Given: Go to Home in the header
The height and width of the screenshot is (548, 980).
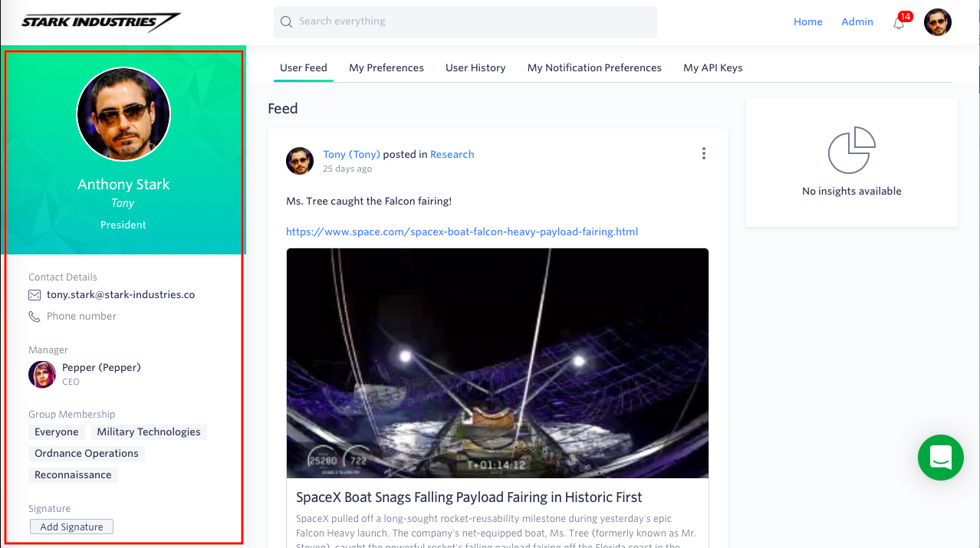Looking at the screenshot, I should click(808, 21).
